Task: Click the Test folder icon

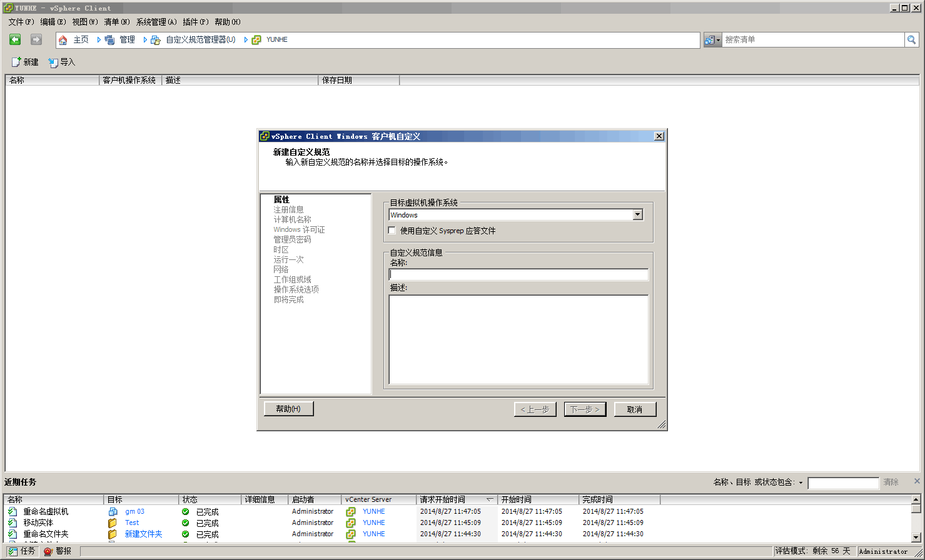Action: (x=113, y=522)
